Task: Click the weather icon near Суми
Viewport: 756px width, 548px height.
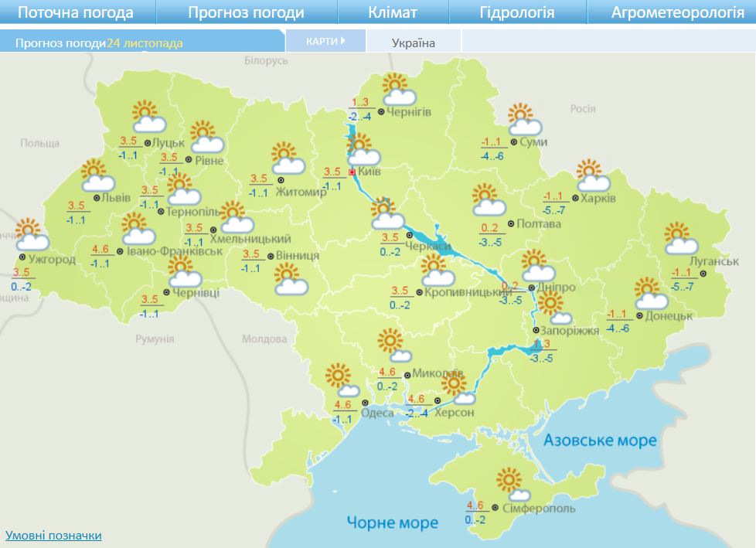Action: click(x=525, y=119)
